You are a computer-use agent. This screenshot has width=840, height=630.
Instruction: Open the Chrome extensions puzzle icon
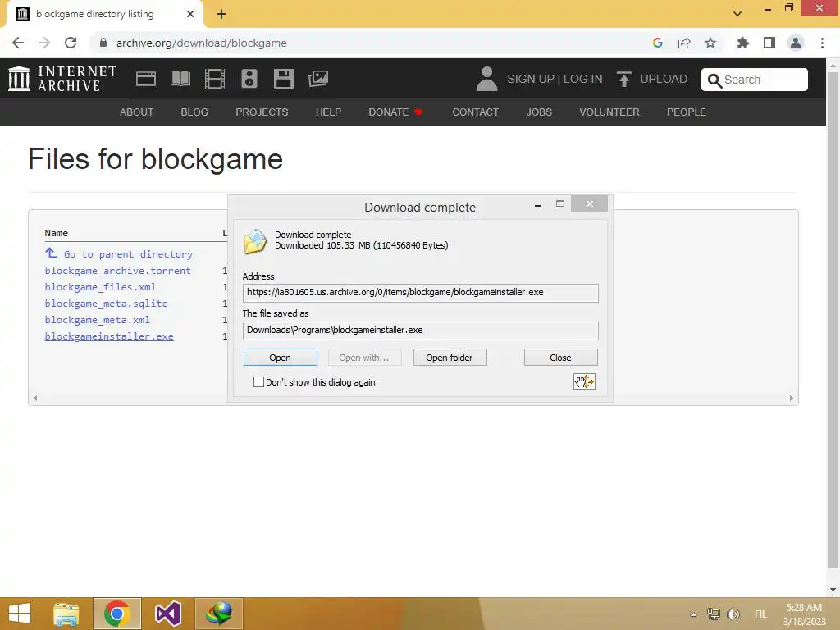(x=742, y=43)
